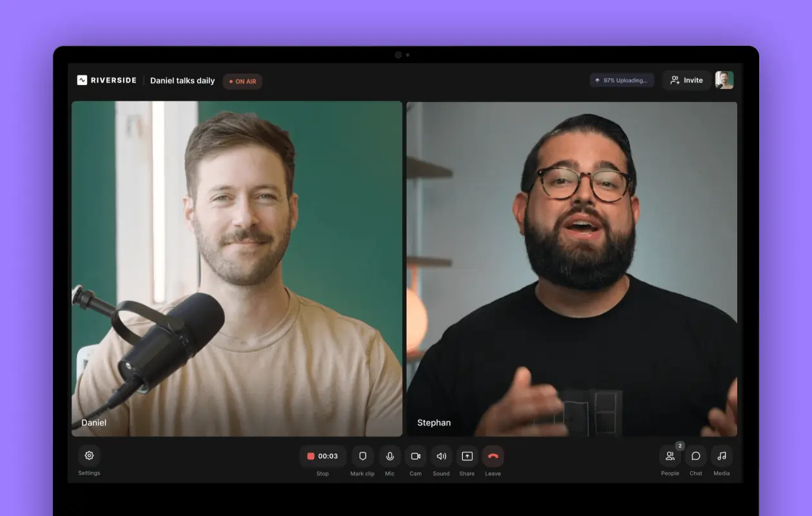This screenshot has height=516, width=812.
Task: Click the 00:03 recording timer
Action: point(327,456)
